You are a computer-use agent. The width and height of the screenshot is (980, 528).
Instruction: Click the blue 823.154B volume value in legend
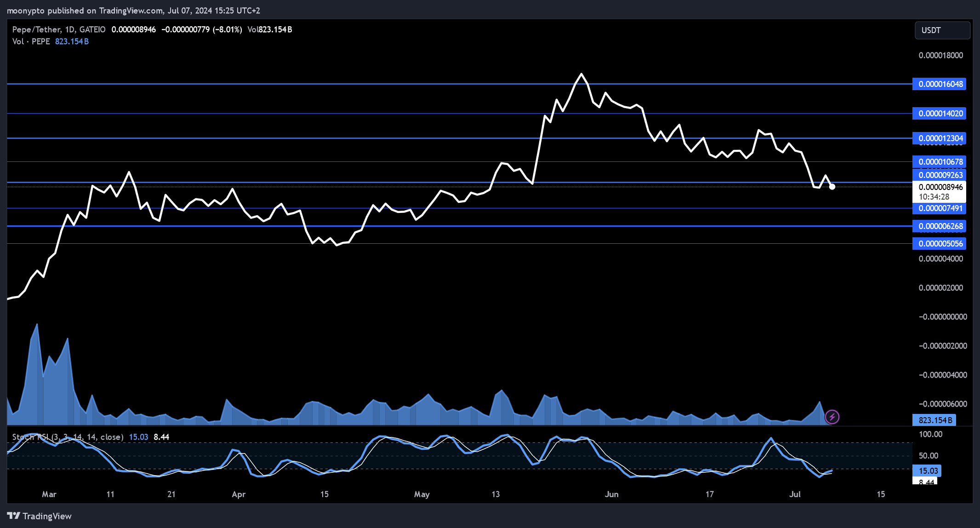[72, 41]
